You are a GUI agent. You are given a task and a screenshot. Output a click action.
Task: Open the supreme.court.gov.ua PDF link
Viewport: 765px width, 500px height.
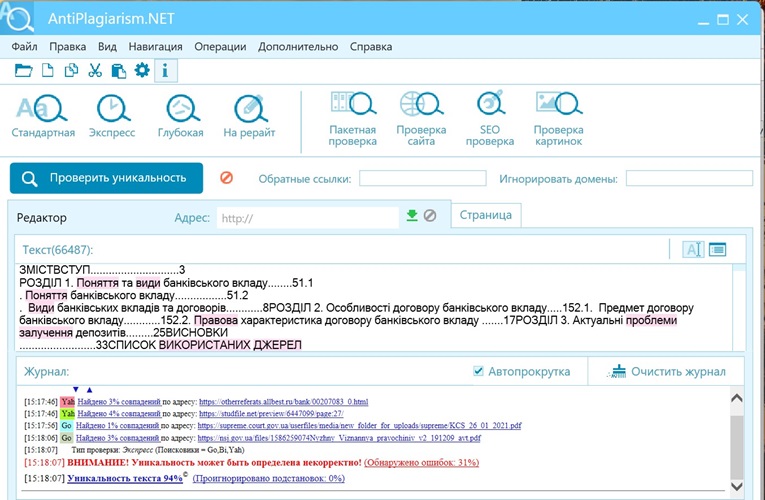pyautogui.click(x=360, y=426)
